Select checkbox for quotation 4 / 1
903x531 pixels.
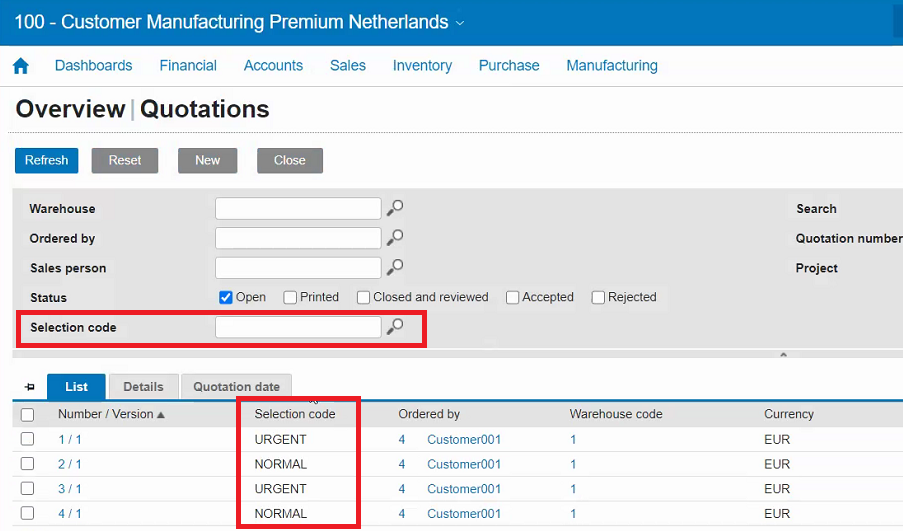27,513
